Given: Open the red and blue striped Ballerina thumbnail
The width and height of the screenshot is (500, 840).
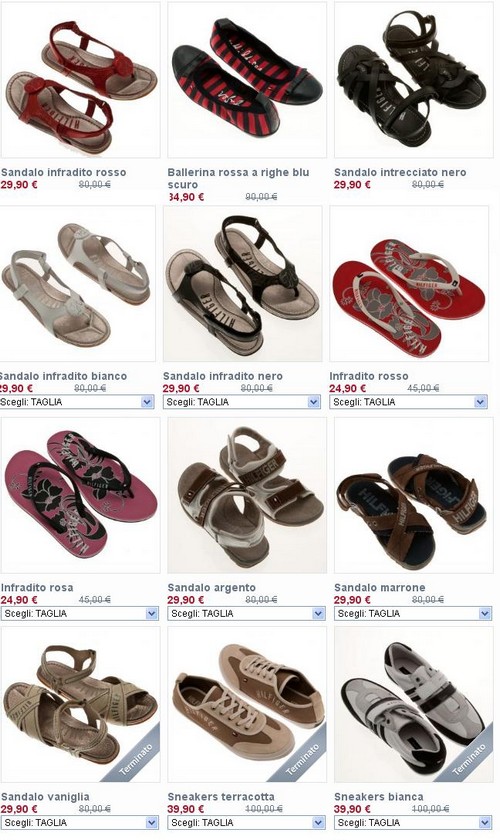Looking at the screenshot, I should 247,80.
